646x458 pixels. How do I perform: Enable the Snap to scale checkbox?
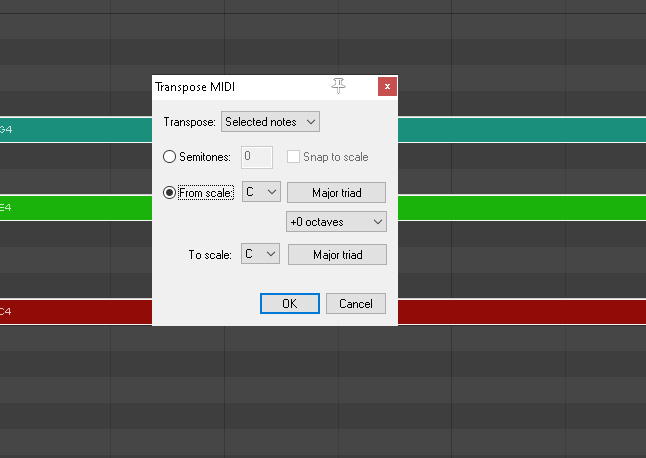[293, 157]
